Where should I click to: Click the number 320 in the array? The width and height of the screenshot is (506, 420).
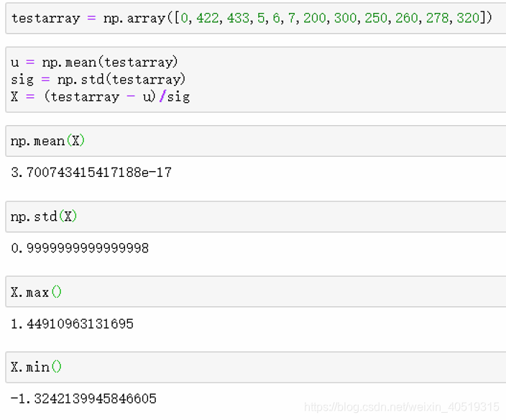(468, 18)
